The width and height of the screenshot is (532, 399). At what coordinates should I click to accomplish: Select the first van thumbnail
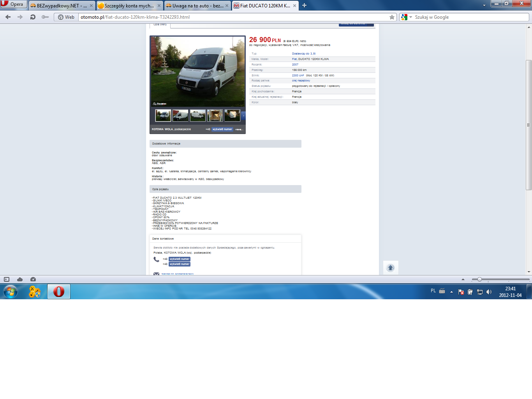pyautogui.click(x=163, y=115)
